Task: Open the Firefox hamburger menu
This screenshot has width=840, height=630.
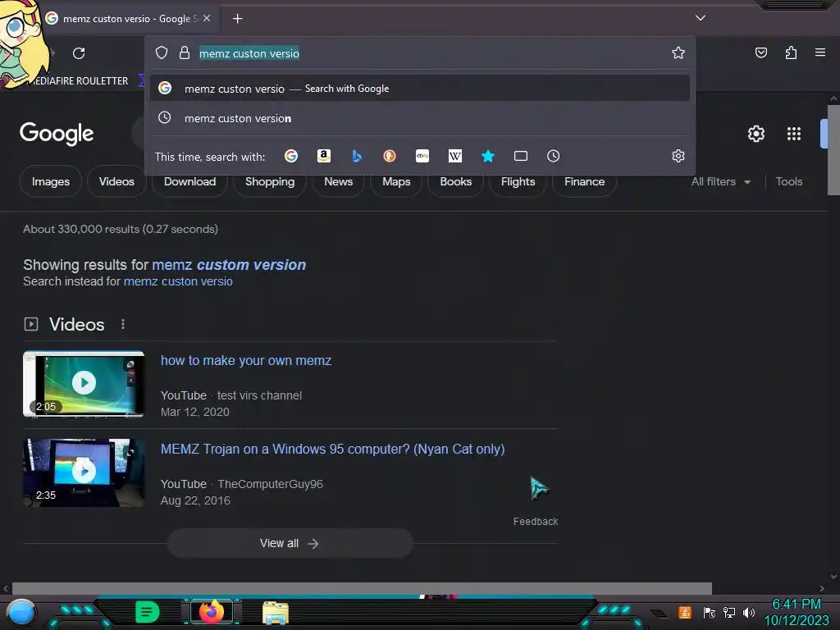Action: coord(819,52)
